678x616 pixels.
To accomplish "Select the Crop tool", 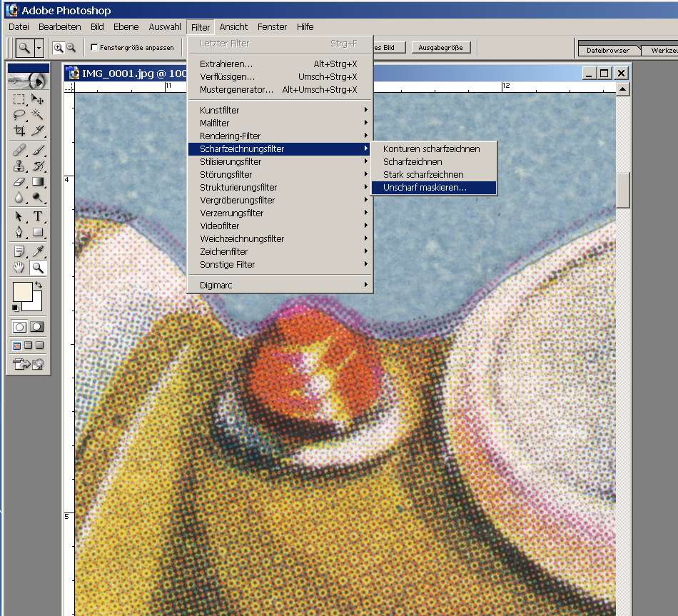I will [x=19, y=130].
